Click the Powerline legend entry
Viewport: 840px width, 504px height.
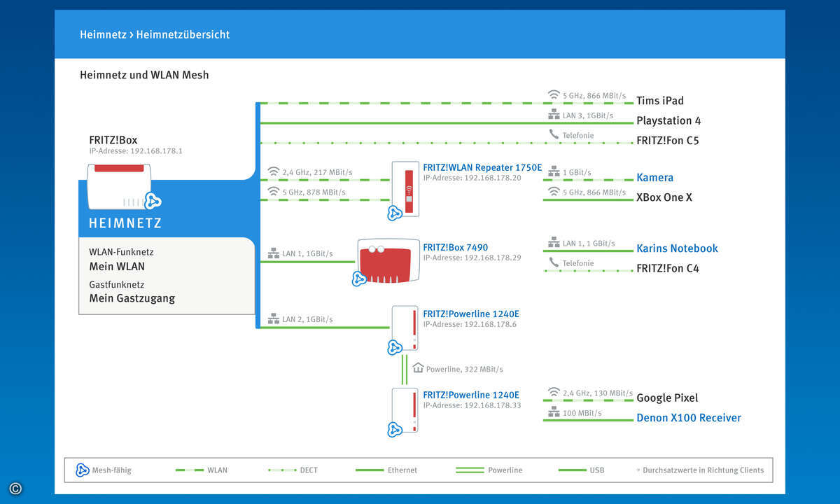click(x=489, y=470)
